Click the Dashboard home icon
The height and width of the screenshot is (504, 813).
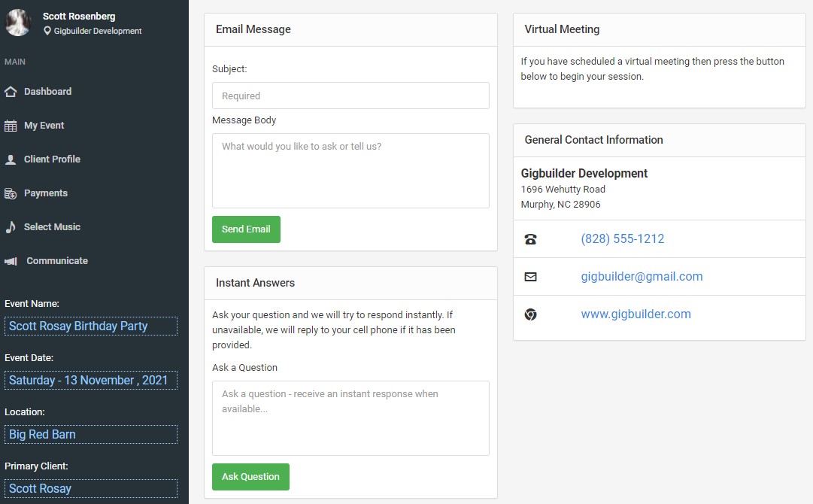(x=11, y=92)
